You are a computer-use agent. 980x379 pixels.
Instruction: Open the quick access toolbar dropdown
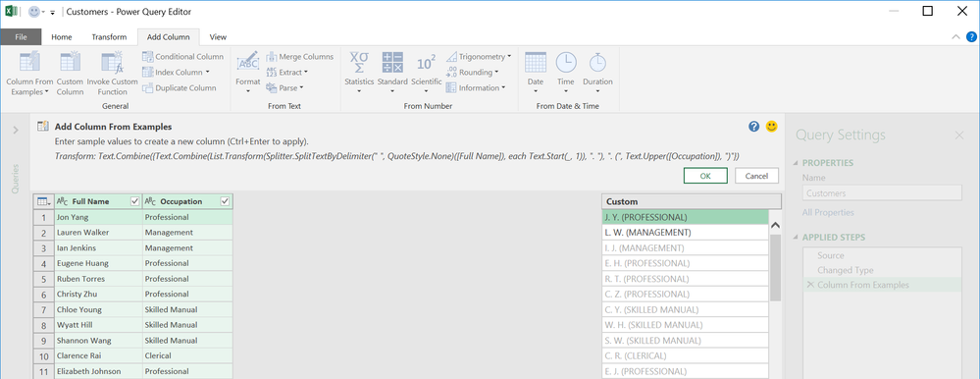(53, 12)
